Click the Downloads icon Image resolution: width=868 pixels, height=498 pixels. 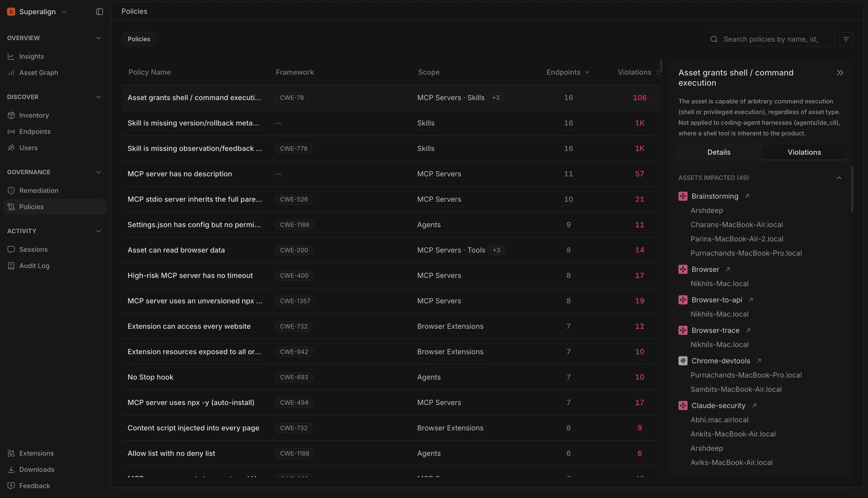11,469
